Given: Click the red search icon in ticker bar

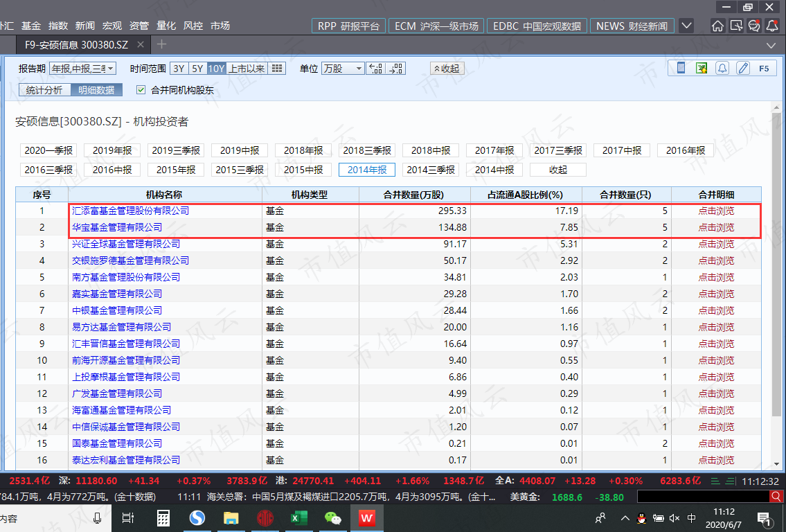Looking at the screenshot, I should (x=776, y=497).
